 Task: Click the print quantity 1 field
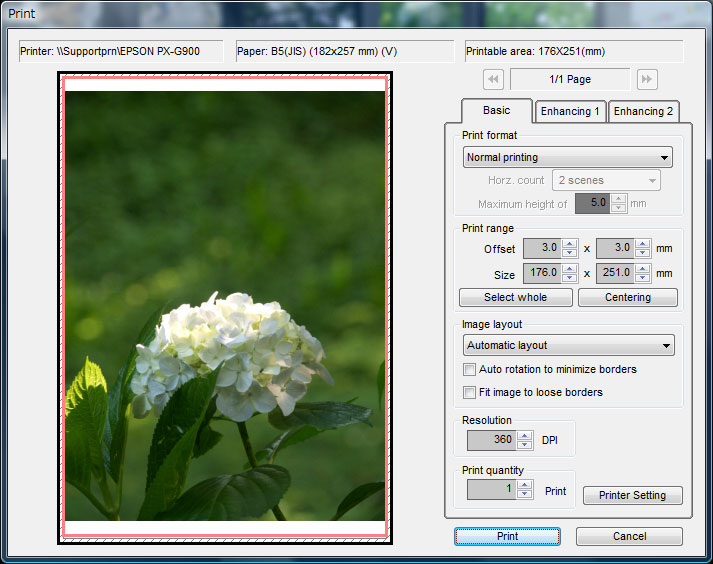(492, 489)
